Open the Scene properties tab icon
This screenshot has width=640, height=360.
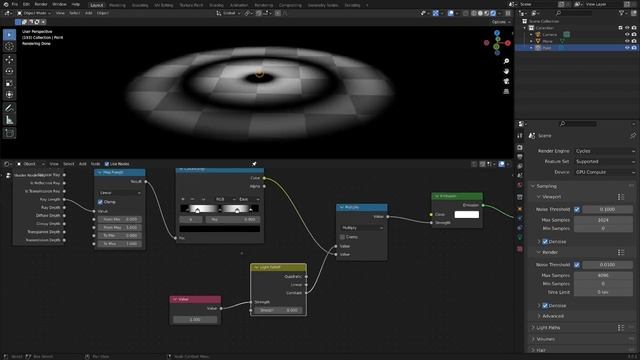point(520,176)
